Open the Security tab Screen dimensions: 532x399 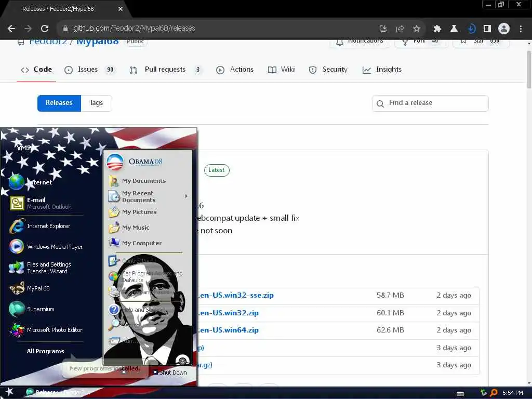328,70
